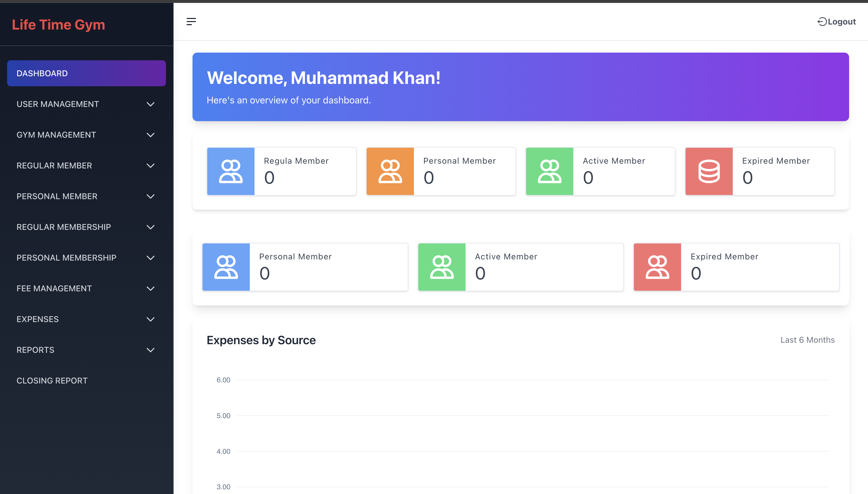Expand Regular Member chevron

(x=151, y=165)
